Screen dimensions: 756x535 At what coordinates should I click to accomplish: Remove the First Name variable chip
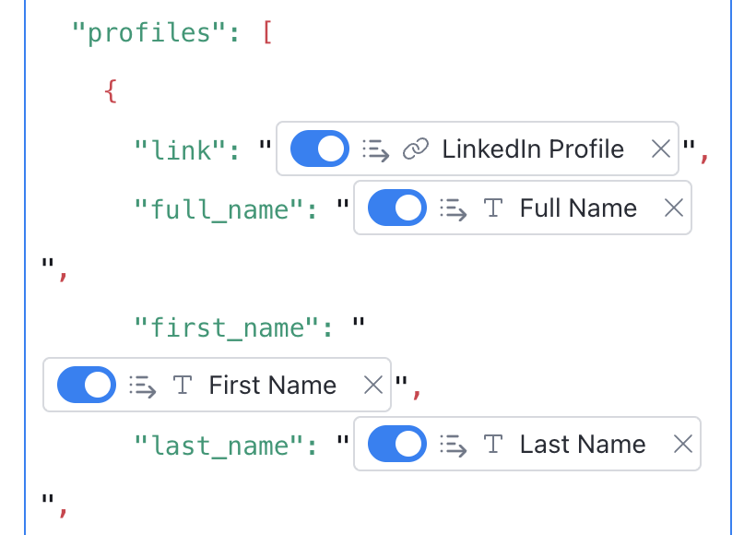[373, 385]
